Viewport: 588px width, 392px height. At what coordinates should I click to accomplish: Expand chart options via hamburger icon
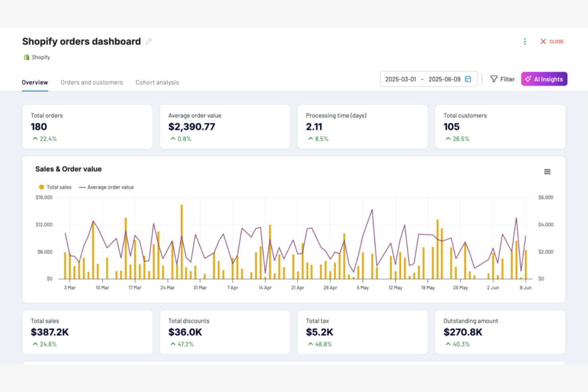click(547, 172)
